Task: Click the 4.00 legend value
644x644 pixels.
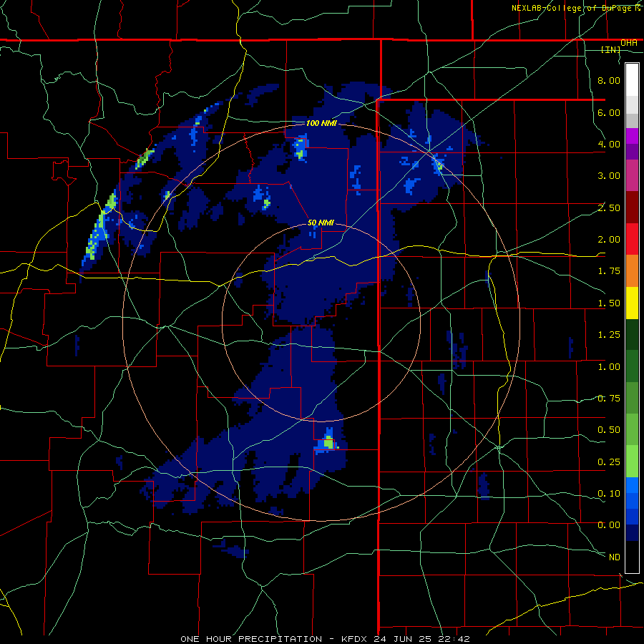Action: coord(609,144)
